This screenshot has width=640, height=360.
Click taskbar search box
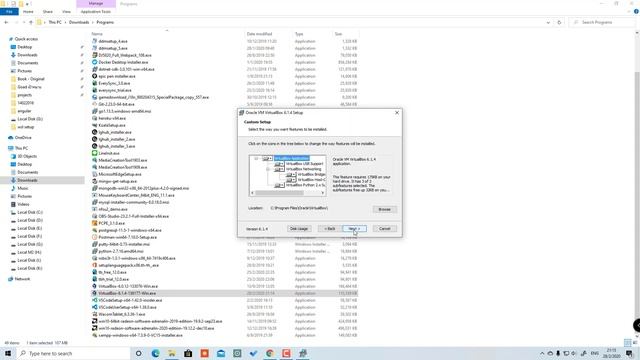73,353
